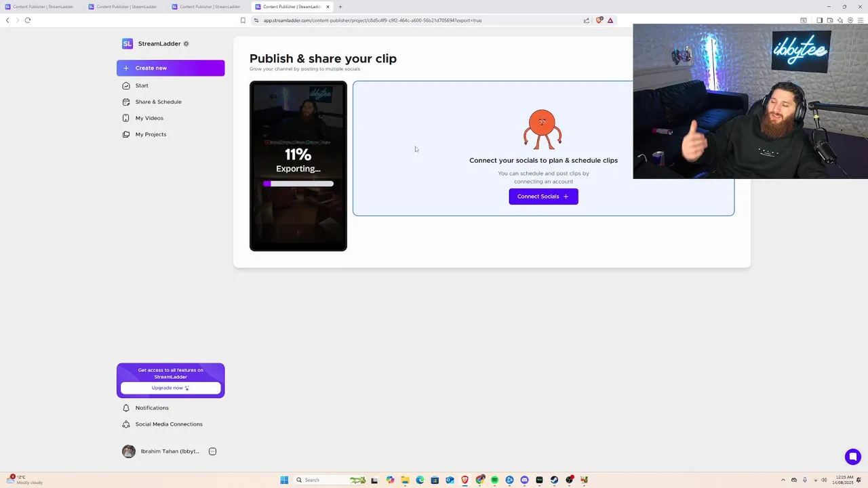The height and width of the screenshot is (488, 868).
Task: Open Microsoft Edge from taskbar
Action: click(420, 480)
